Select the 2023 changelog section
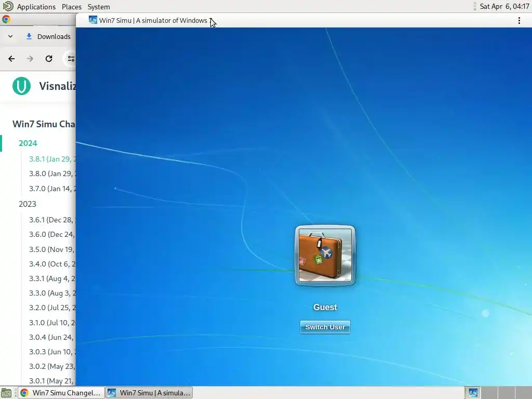 (27, 204)
